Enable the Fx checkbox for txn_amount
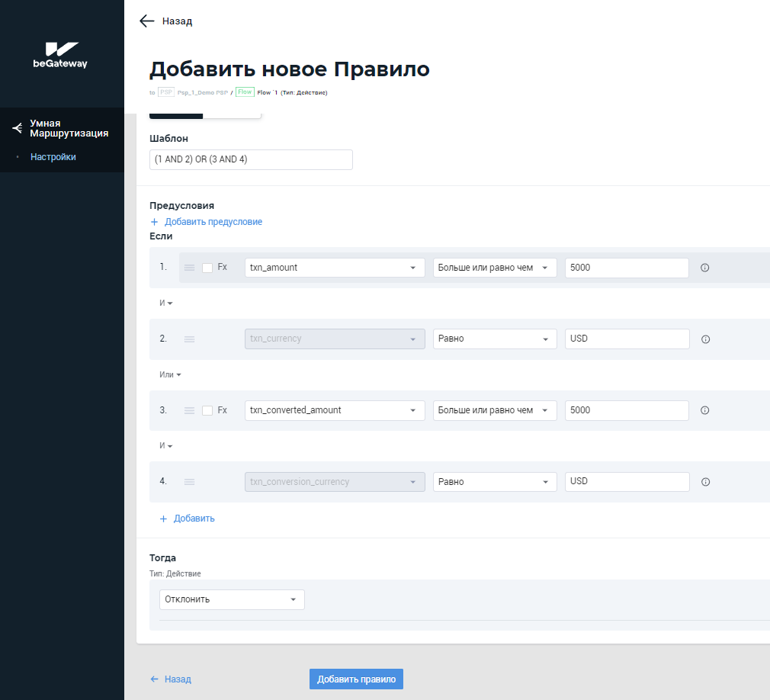The width and height of the screenshot is (770, 700). (207, 268)
